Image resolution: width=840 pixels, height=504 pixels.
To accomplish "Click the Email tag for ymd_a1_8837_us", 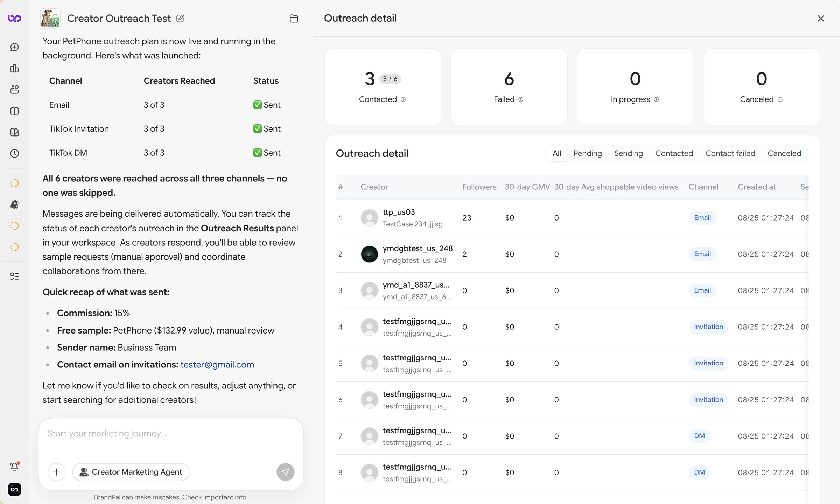I will (702, 290).
